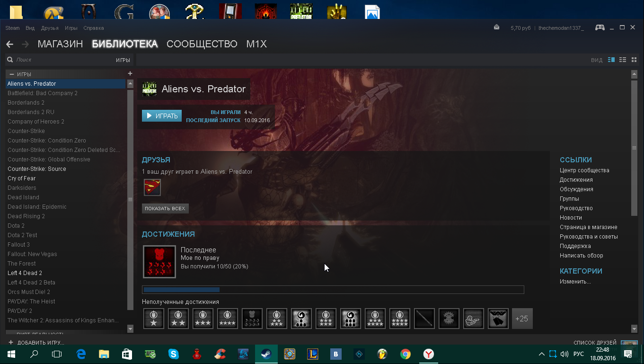644x364 pixels.
Task: Open the Справка menu
Action: 93,28
